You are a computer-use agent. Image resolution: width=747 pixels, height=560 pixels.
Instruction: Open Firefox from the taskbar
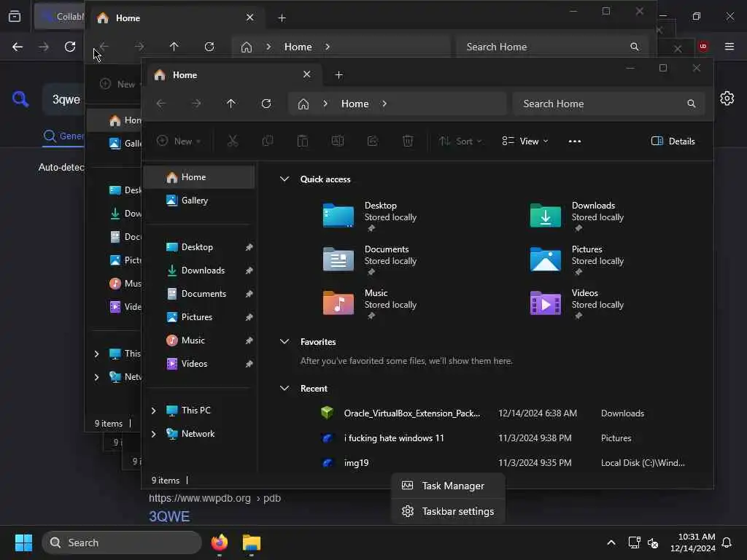pos(220,542)
